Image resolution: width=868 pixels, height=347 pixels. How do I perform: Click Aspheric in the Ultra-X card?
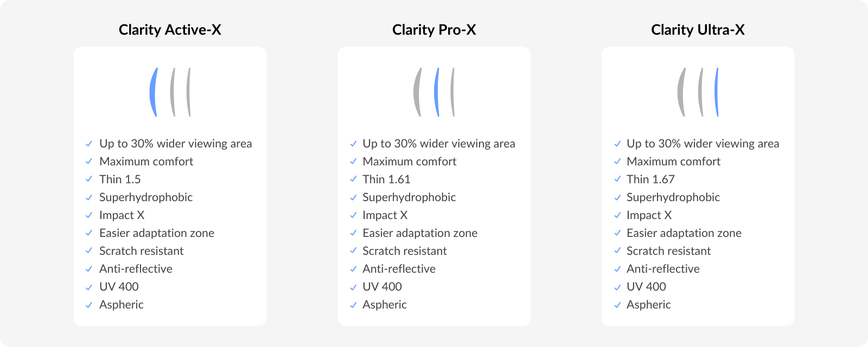click(649, 305)
